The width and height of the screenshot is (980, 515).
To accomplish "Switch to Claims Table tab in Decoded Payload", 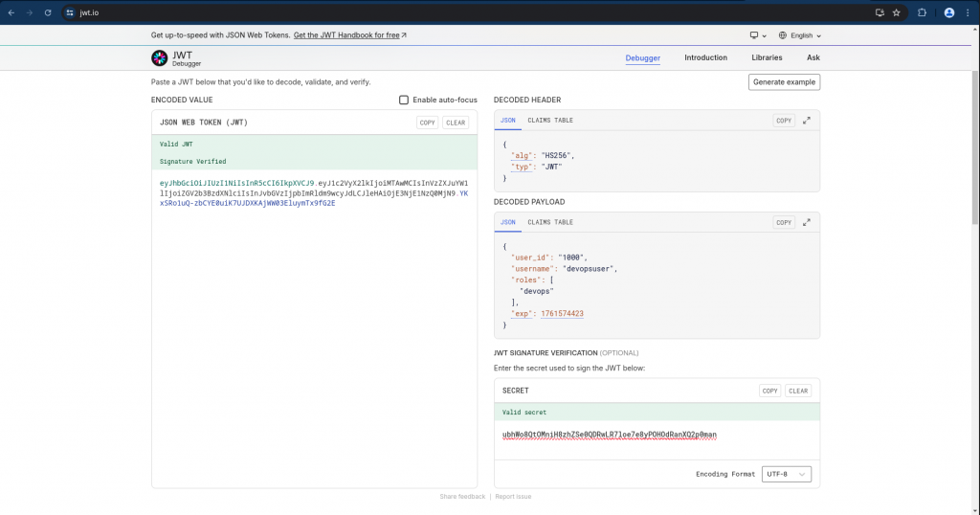I will coord(550,222).
